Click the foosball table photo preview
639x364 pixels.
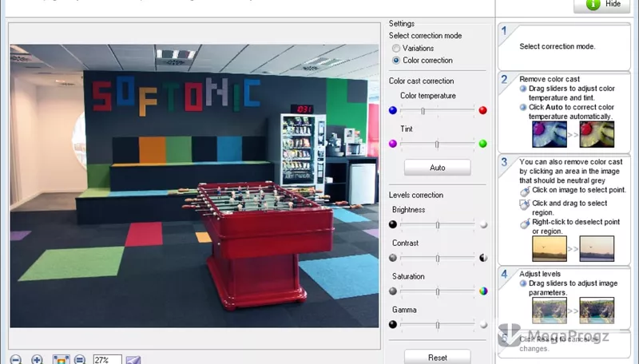(194, 186)
